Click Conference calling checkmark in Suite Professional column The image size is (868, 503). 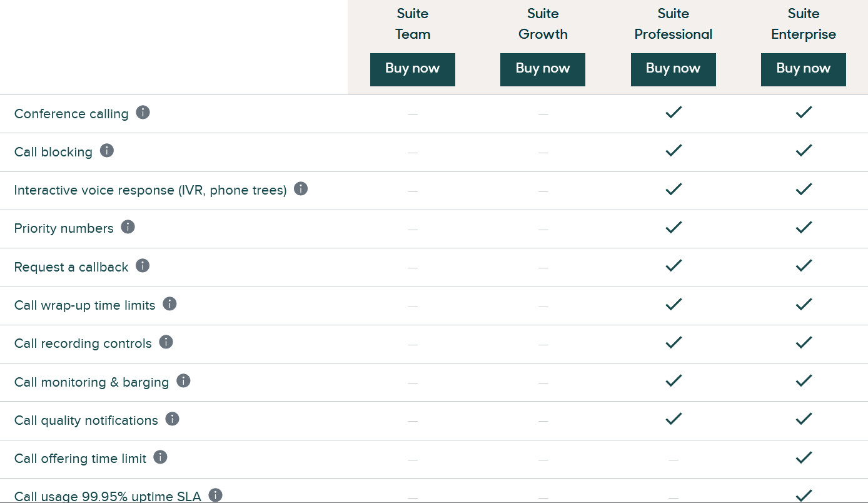tap(674, 113)
